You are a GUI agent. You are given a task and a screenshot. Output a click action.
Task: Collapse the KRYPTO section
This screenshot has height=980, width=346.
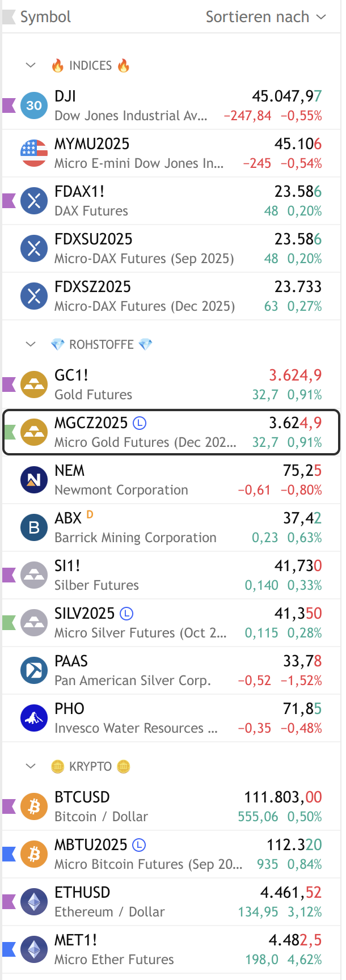31,767
